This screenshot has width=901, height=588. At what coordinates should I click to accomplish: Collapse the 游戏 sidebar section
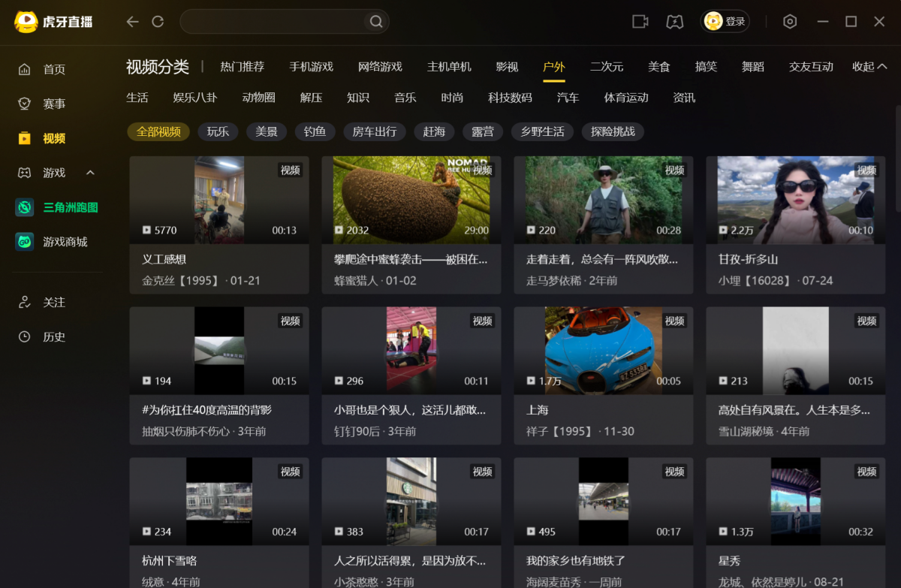(90, 173)
